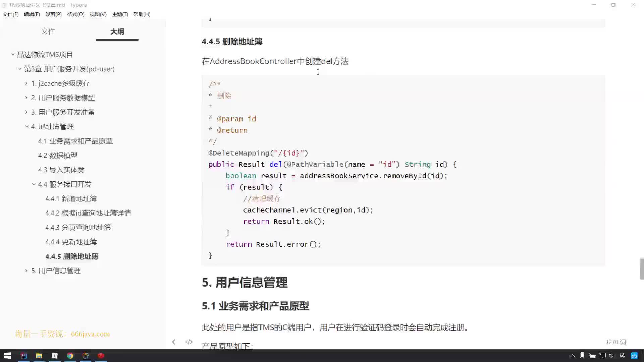Click the vertical scrollbar thumb
This screenshot has height=362, width=644.
pos(642,269)
